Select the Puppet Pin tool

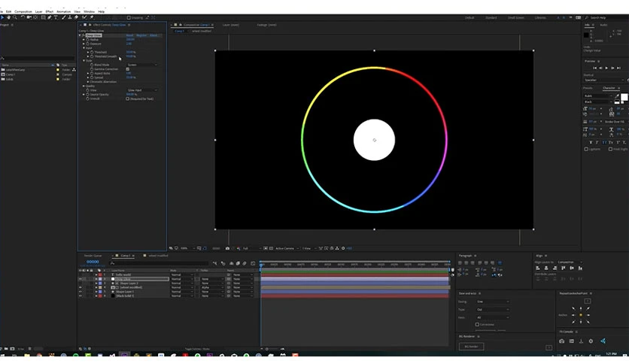[x=92, y=17]
